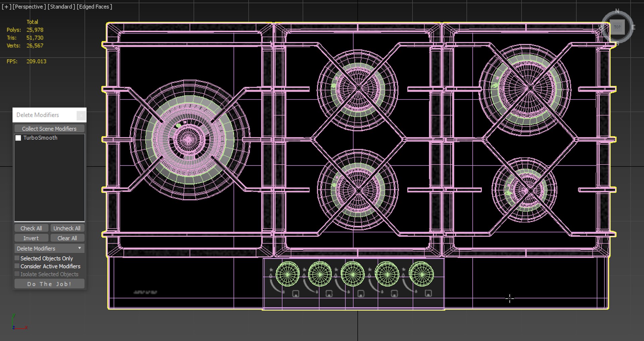The image size is (644, 341).
Task: Click the Polys count 25,978 statistic
Action: point(35,30)
